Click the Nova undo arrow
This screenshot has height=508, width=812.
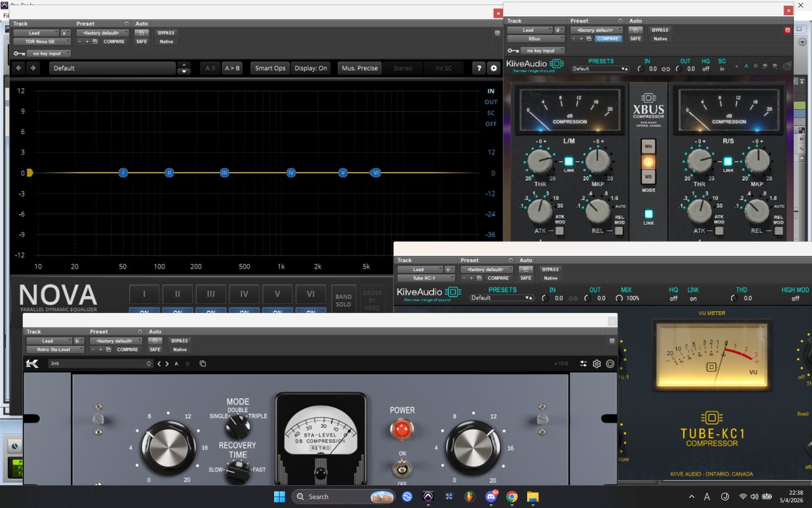tap(18, 68)
